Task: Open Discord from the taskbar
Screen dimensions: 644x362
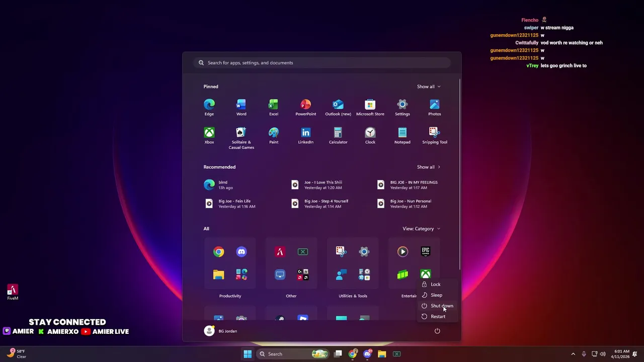Action: click(x=367, y=354)
